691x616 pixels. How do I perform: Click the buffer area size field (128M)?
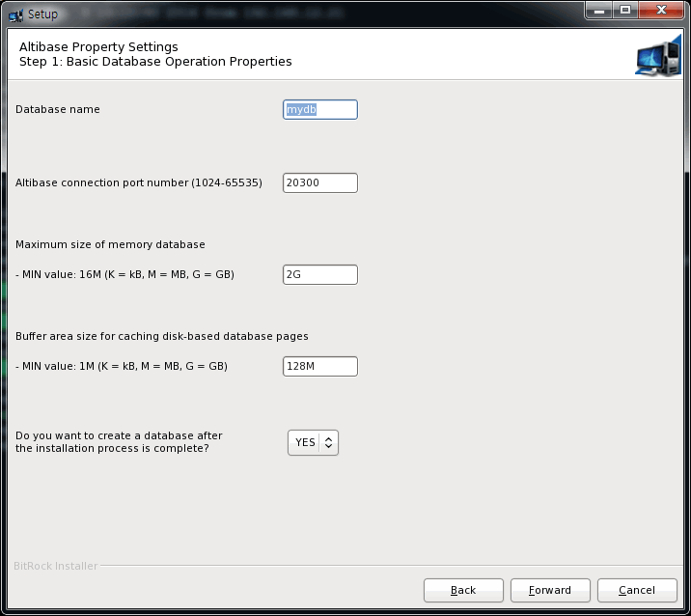click(x=320, y=367)
